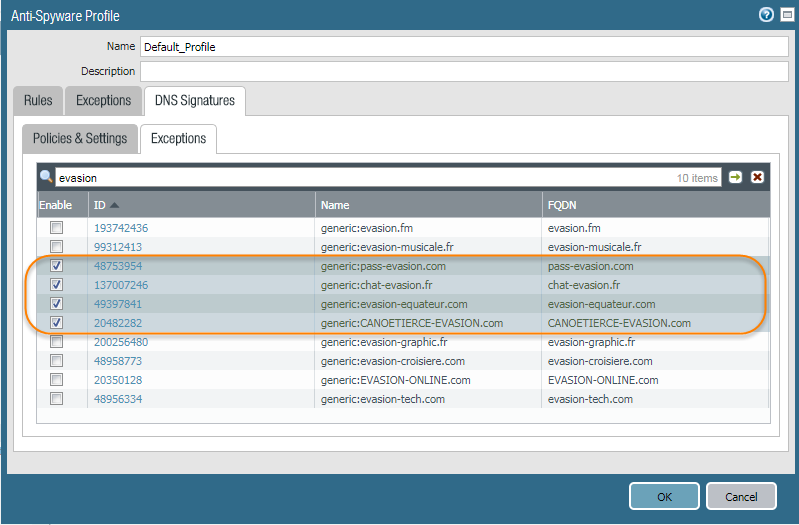Image resolution: width=799 pixels, height=525 pixels.
Task: Open the top-level Exceptions tab
Action: click(x=103, y=101)
